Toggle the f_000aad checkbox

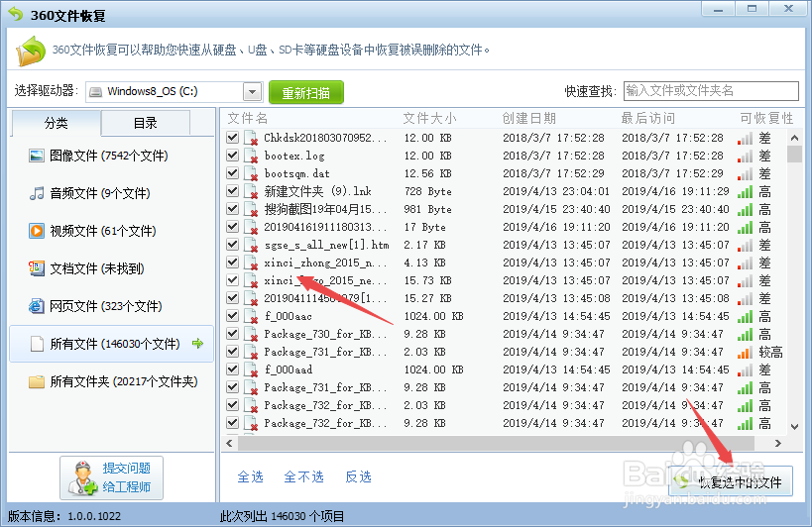[233, 369]
